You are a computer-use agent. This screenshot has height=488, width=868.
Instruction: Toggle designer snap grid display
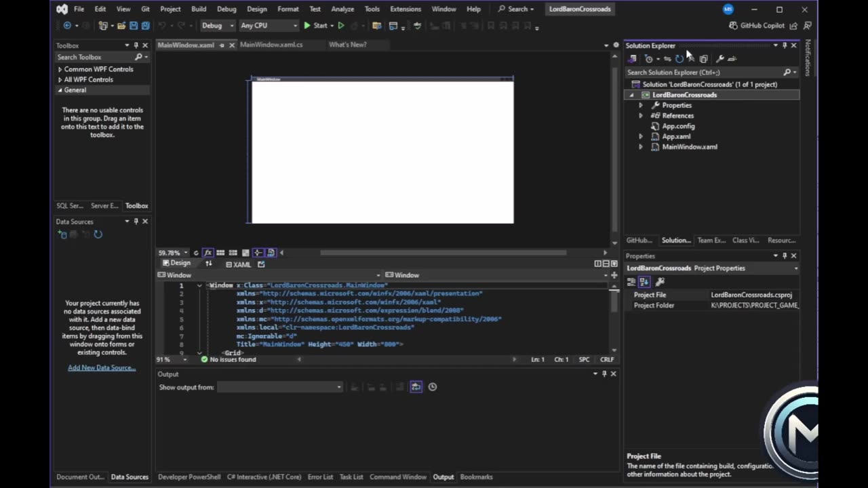(x=220, y=253)
